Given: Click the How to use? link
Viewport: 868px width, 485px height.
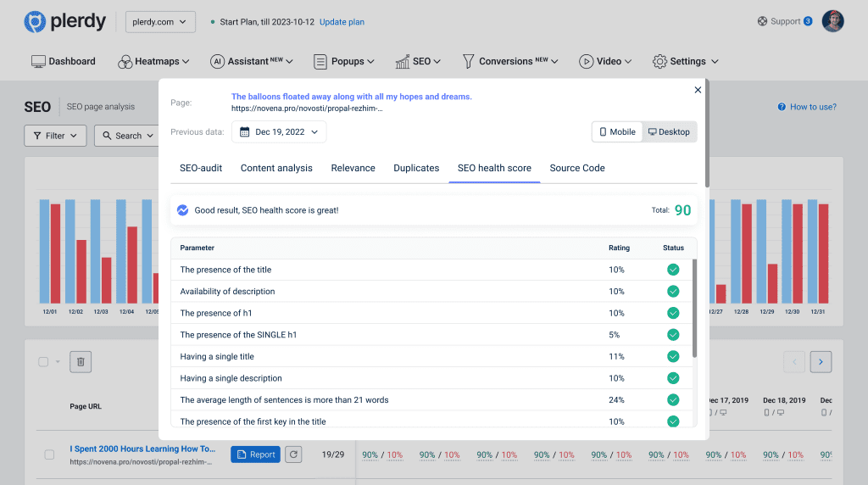Looking at the screenshot, I should [x=813, y=107].
